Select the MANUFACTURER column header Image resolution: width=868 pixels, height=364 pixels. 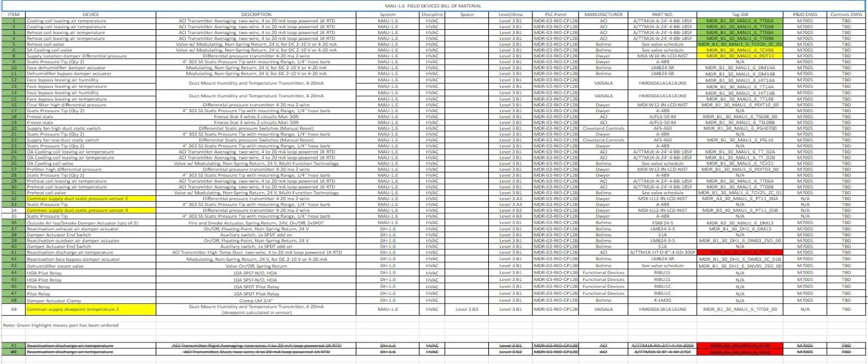pyautogui.click(x=603, y=14)
